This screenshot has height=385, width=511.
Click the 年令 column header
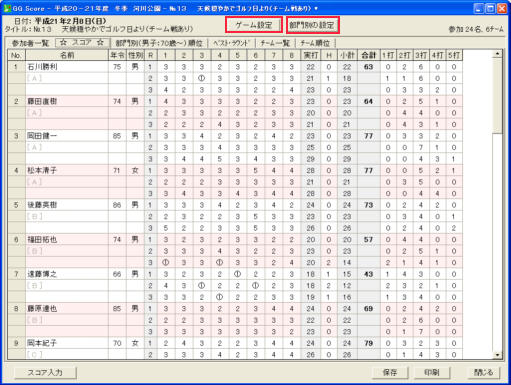117,55
